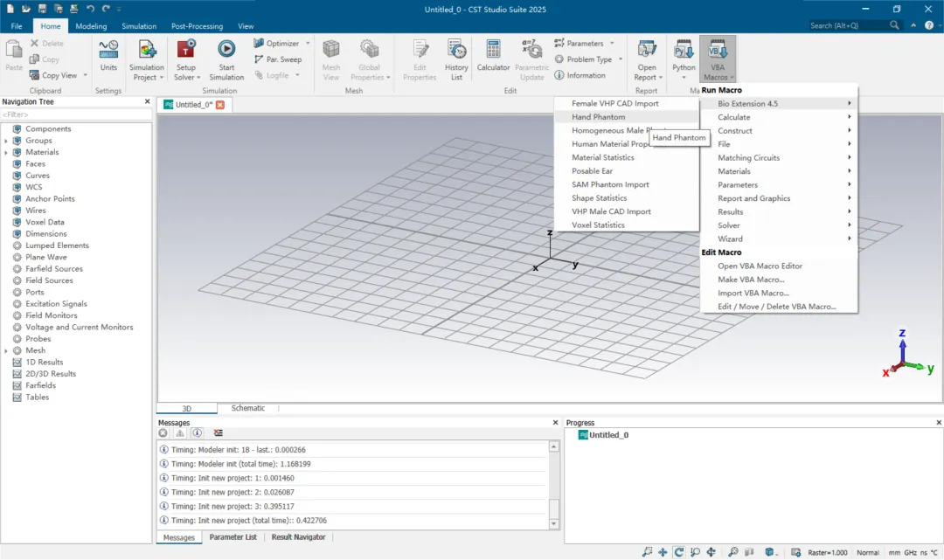Open the Units settings
The width and height of the screenshot is (944, 560).
pos(108,57)
